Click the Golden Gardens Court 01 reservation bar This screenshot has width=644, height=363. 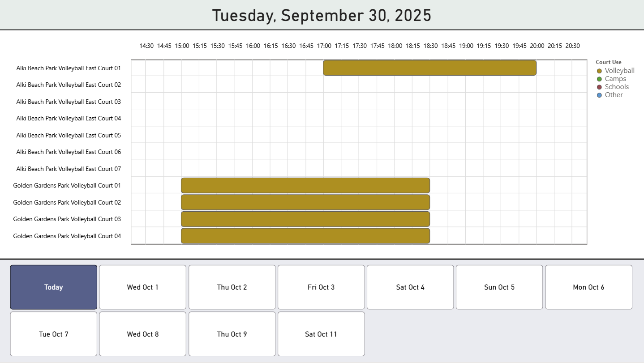pos(305,185)
